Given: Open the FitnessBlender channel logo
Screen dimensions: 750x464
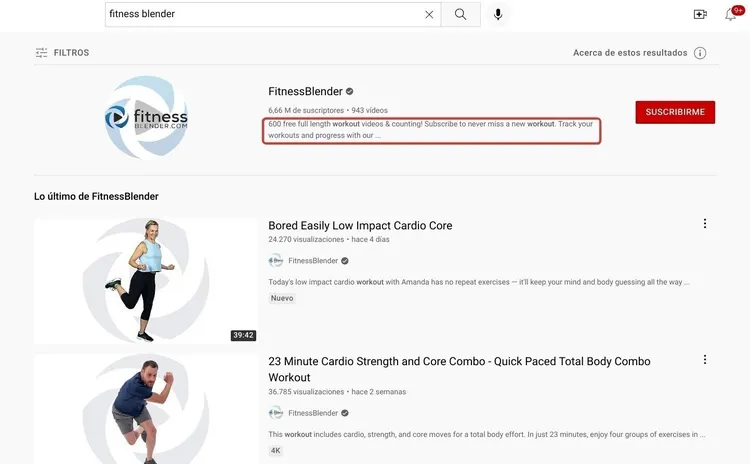Looking at the screenshot, I should [x=146, y=117].
